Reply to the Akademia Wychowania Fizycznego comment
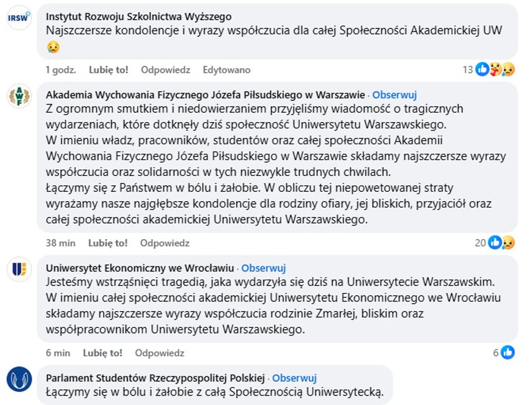The image size is (532, 405). click(165, 243)
